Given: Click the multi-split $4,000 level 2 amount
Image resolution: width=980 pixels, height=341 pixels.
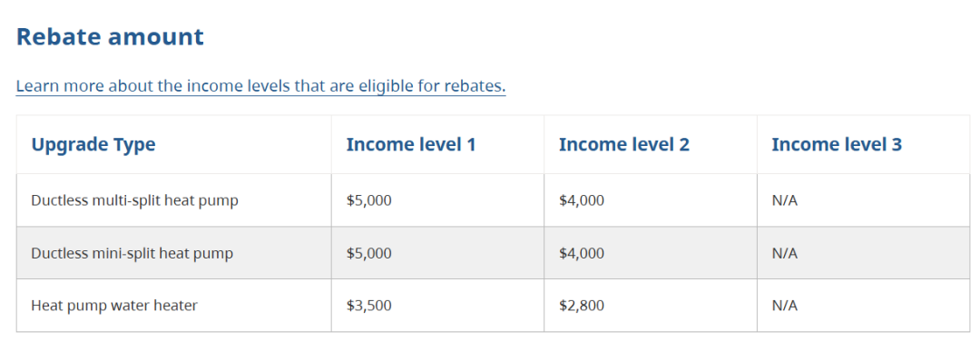Looking at the screenshot, I should [582, 201].
